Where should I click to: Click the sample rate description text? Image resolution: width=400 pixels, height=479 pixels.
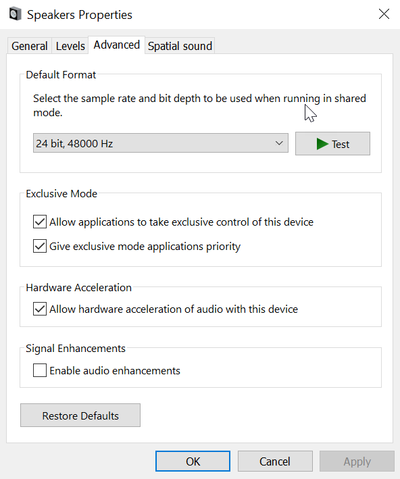[x=199, y=105]
